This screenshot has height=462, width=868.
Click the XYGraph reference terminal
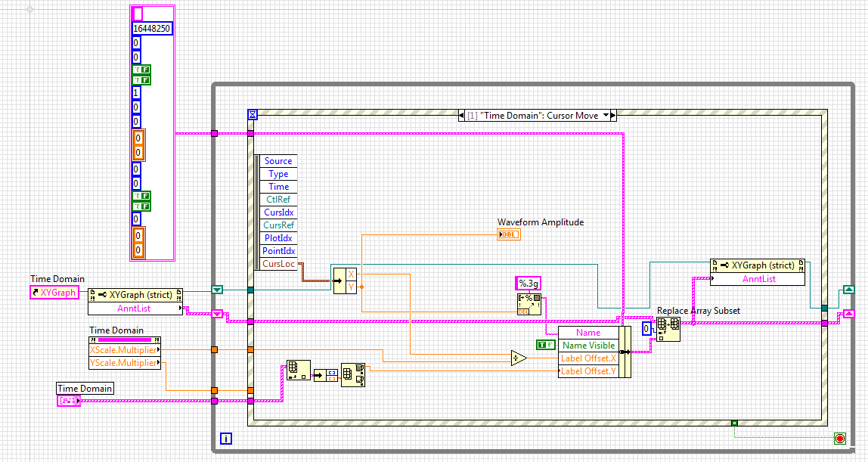[54, 292]
